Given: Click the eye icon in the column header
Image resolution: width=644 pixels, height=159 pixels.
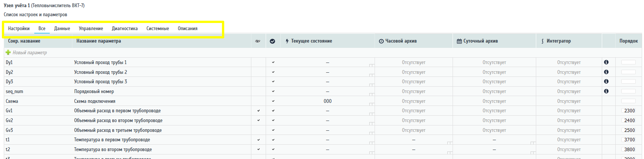Looking at the screenshot, I should tap(258, 41).
